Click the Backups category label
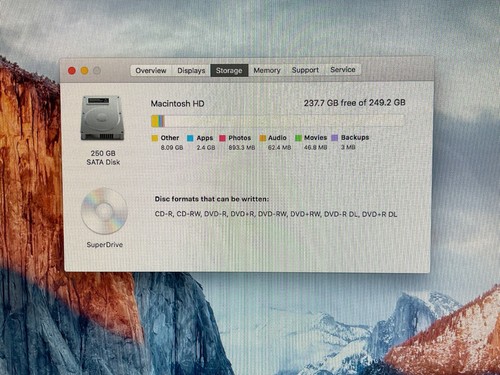The height and width of the screenshot is (375, 500). [x=355, y=137]
